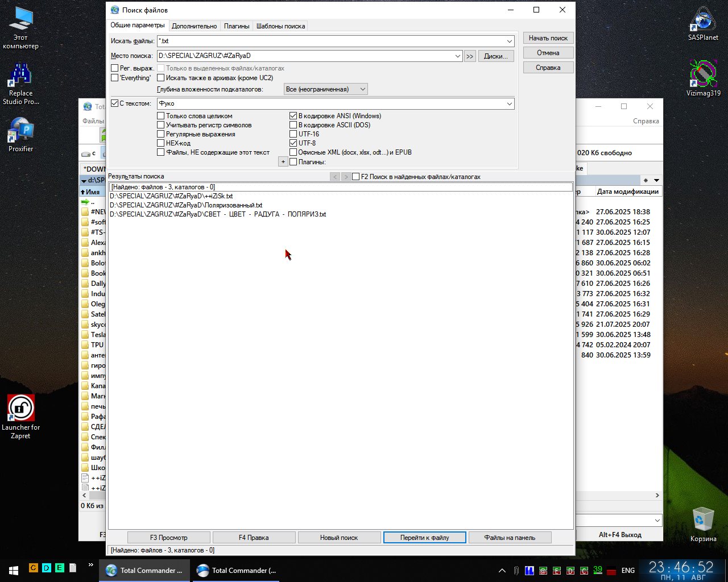The image size is (728, 582).
Task: Open Proxifier desktop icon
Action: click(x=20, y=132)
